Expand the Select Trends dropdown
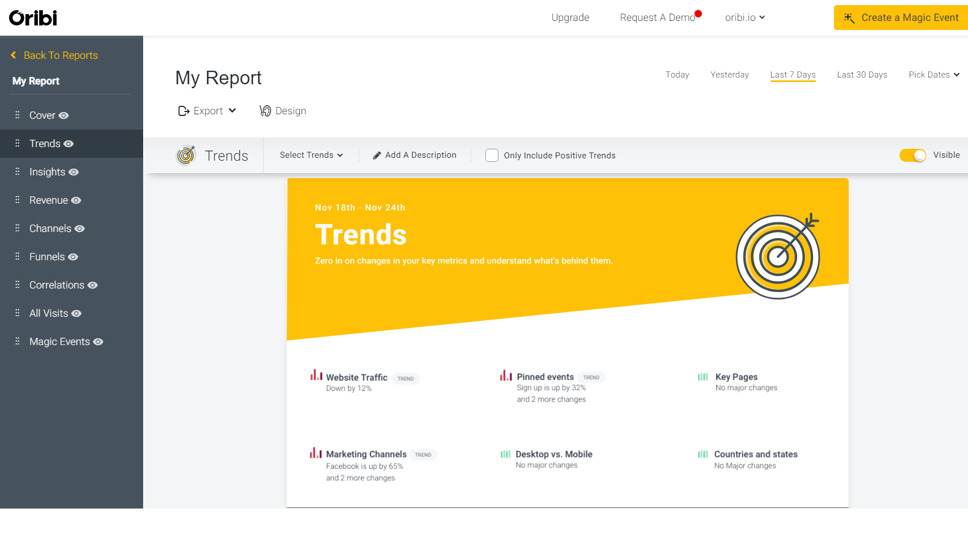The width and height of the screenshot is (968, 560). (x=311, y=155)
